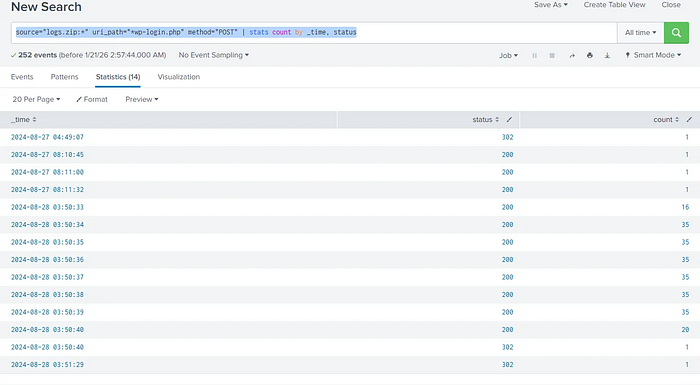This screenshot has height=385, width=700.
Task: Open Preview dropdown
Action: click(x=142, y=99)
